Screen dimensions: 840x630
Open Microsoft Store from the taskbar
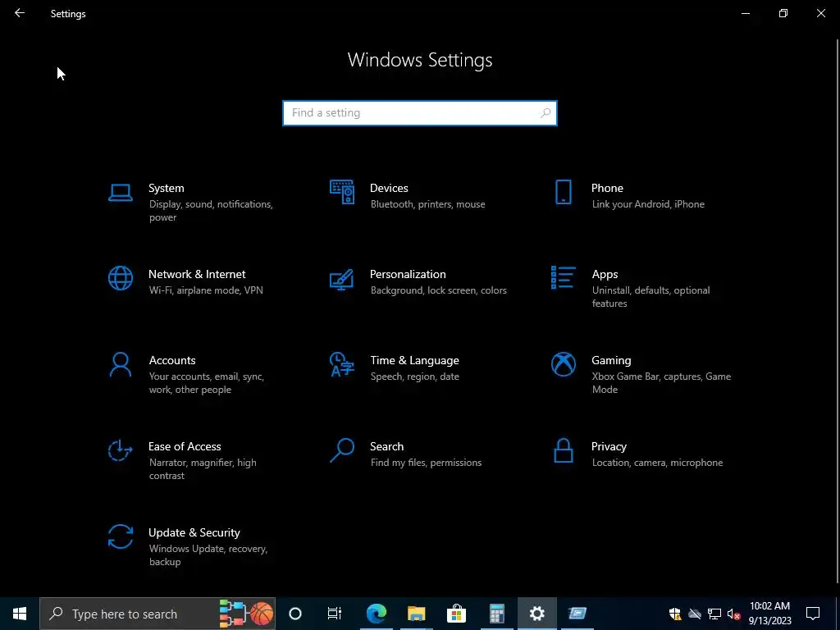(456, 614)
